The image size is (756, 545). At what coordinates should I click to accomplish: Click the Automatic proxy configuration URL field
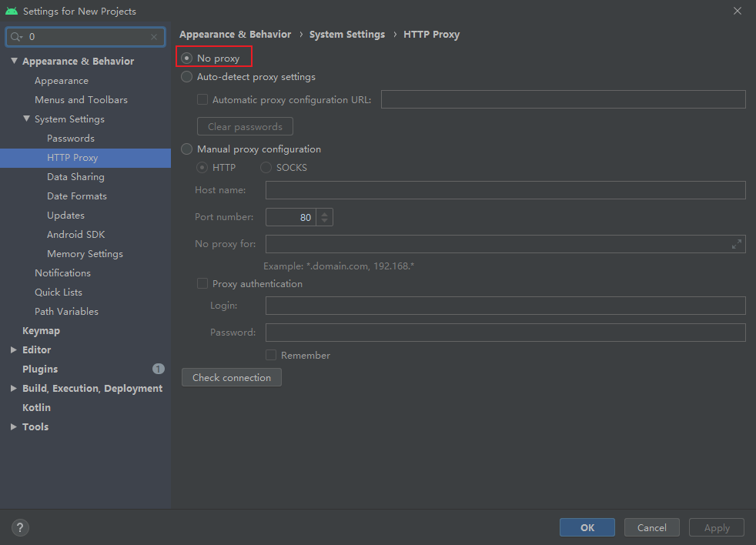point(563,99)
